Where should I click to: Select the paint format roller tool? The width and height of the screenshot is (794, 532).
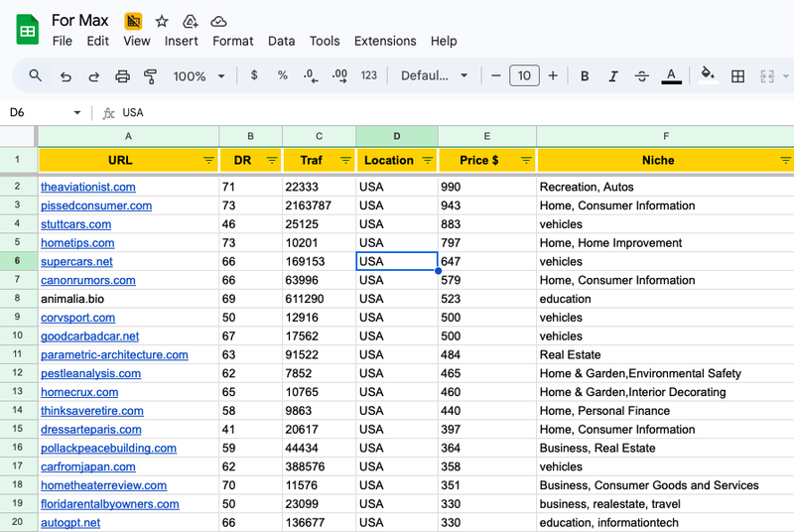pyautogui.click(x=151, y=76)
